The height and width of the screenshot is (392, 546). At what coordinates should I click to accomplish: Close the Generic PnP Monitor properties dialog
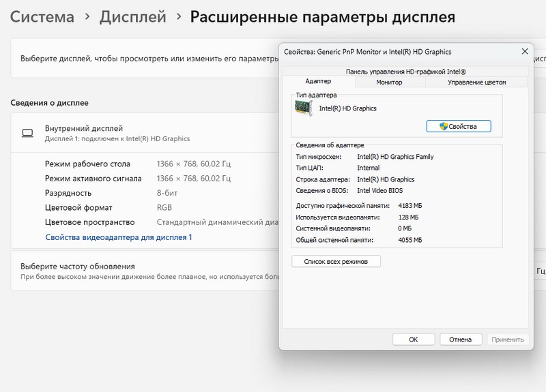524,52
